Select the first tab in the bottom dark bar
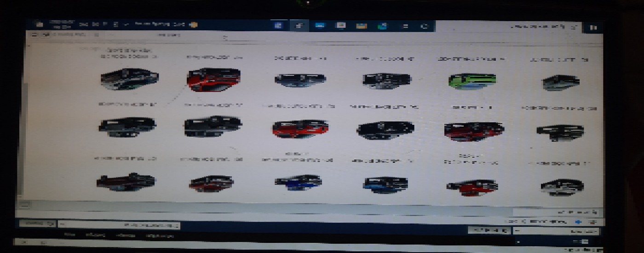The width and height of the screenshot is (644, 253). (70, 236)
